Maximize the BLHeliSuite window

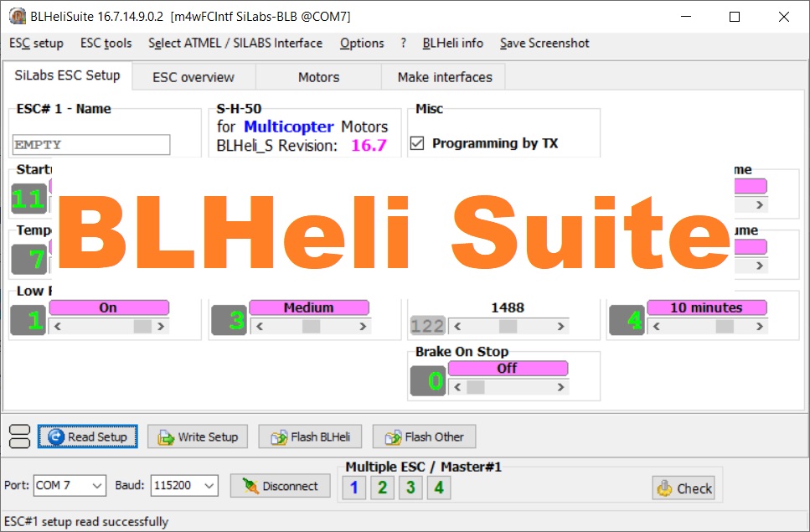coord(734,17)
